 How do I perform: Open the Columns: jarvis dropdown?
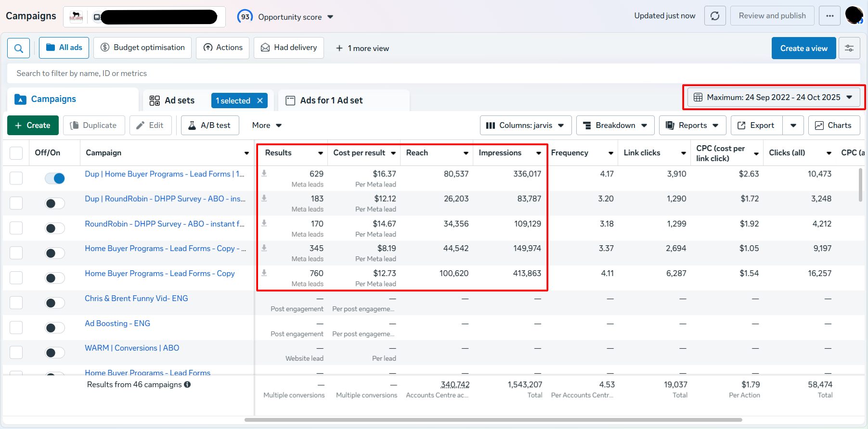pyautogui.click(x=526, y=125)
